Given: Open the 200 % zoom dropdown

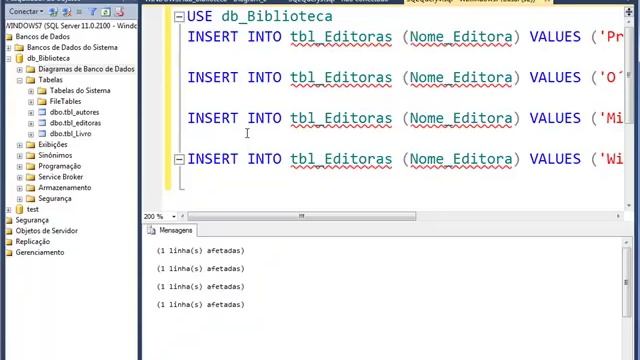Looking at the screenshot, I should (173, 216).
